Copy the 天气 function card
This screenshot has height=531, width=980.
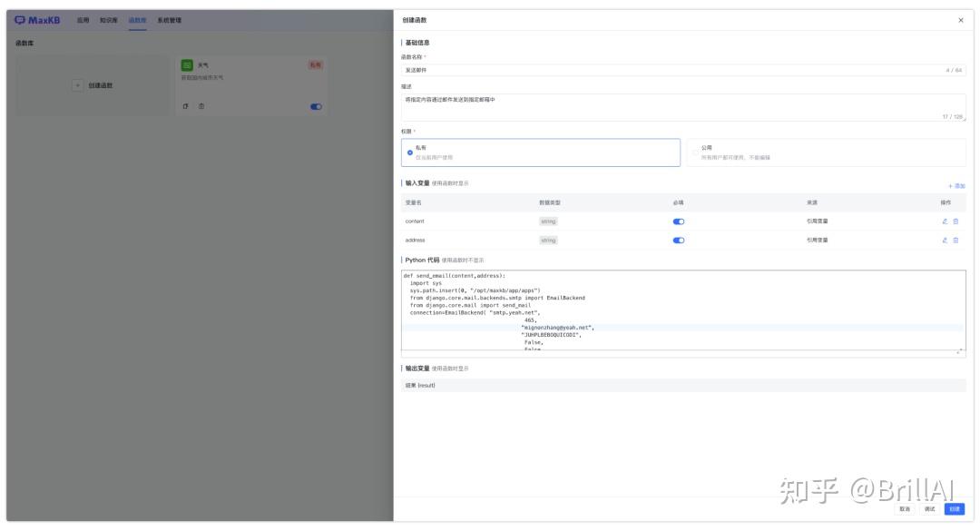[x=186, y=106]
